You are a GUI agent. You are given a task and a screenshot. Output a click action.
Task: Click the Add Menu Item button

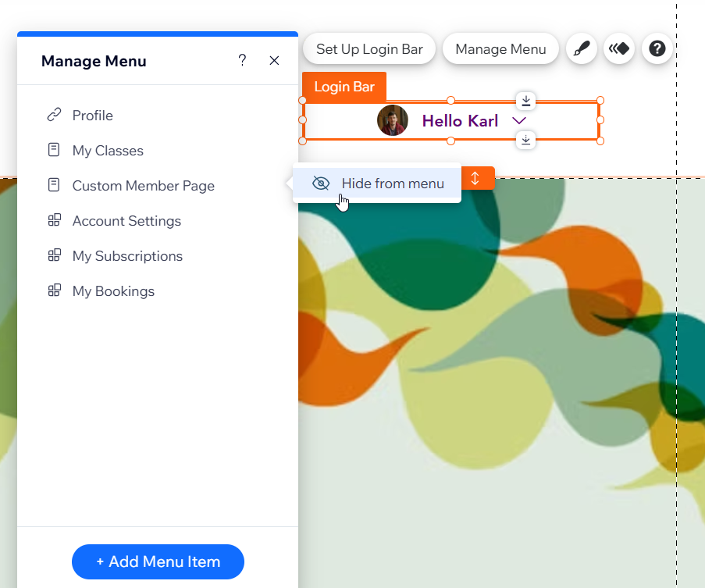(x=158, y=561)
